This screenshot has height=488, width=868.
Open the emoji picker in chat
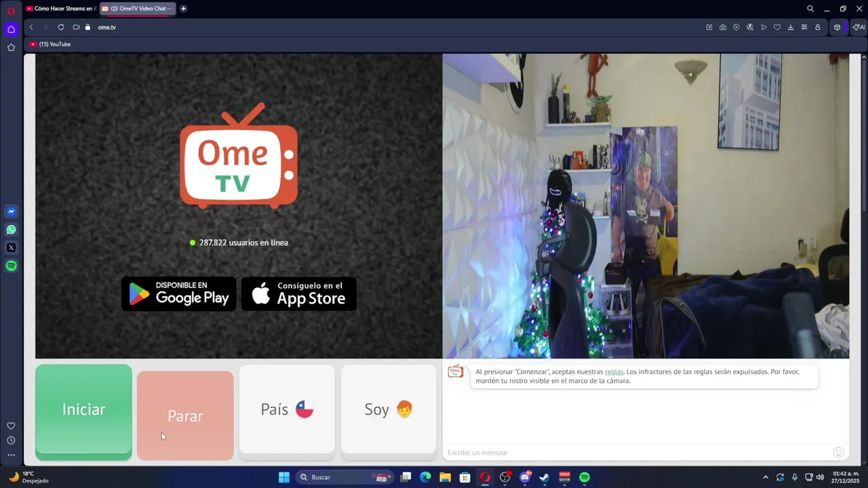(x=838, y=452)
